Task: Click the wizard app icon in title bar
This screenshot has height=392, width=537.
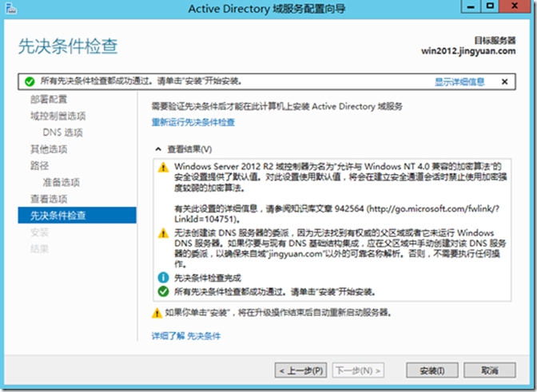Action: pos(10,8)
